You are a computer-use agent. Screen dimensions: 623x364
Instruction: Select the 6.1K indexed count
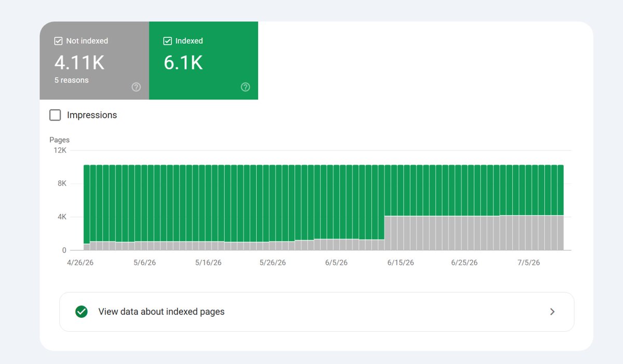pos(183,63)
